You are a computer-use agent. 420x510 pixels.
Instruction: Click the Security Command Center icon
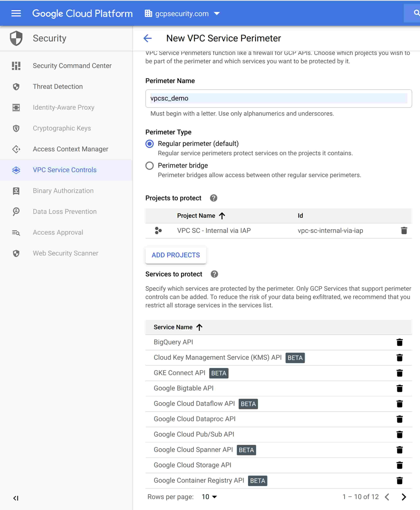pos(16,66)
